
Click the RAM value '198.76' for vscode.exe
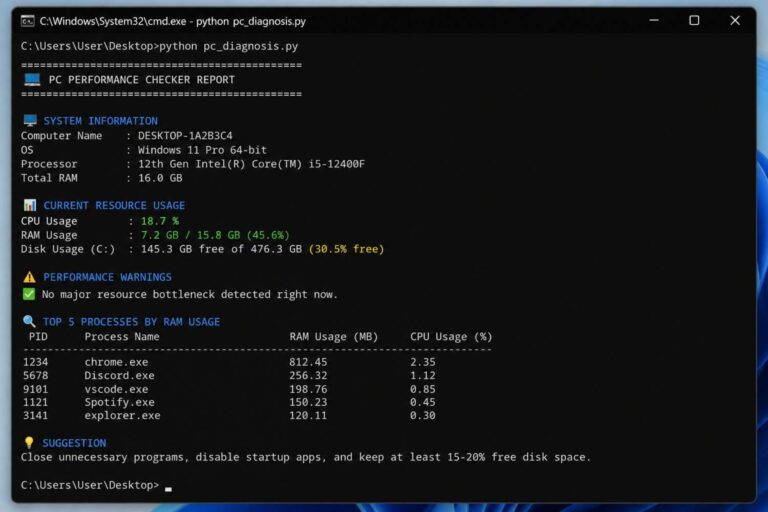308,389
